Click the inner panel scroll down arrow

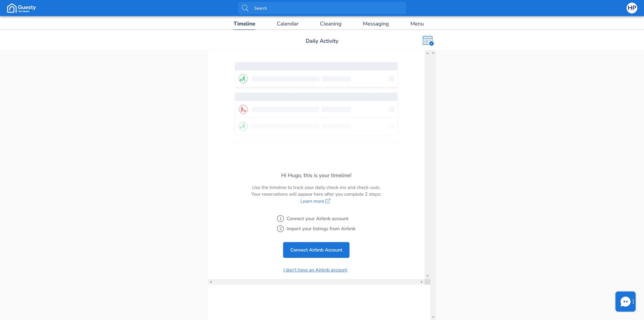[x=427, y=276]
